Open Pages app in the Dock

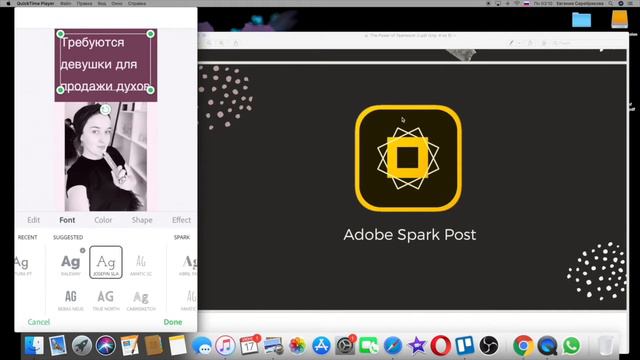pyautogui.click(x=130, y=346)
